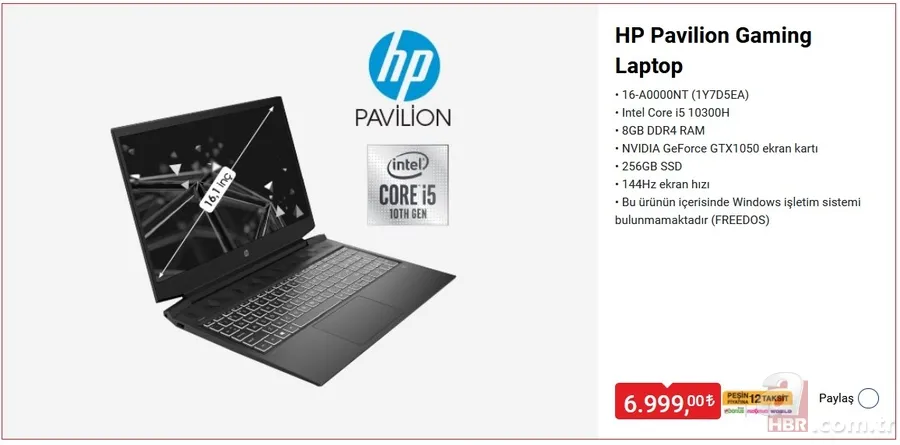
Task: Click the 16,1 inç screen size label
Action: click(218, 188)
